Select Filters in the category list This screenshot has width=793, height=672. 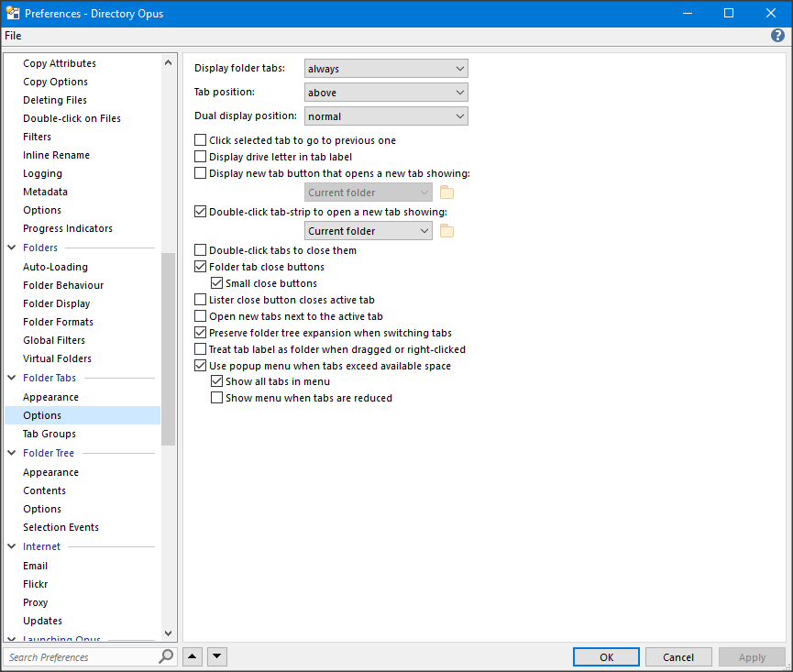pos(37,137)
